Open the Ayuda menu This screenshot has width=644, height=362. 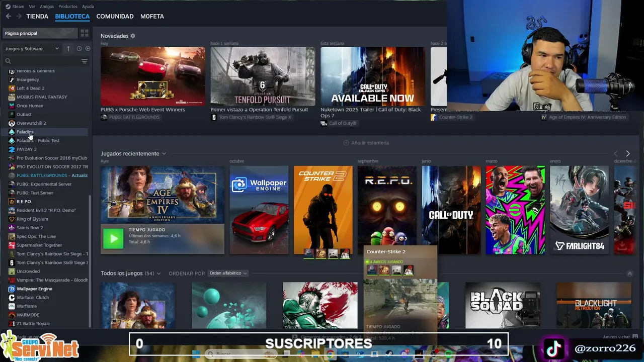88,7
